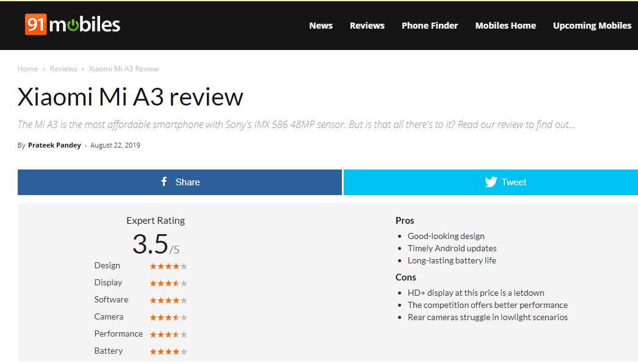Tweet the article on Twitter
638x364 pixels.
491,182
